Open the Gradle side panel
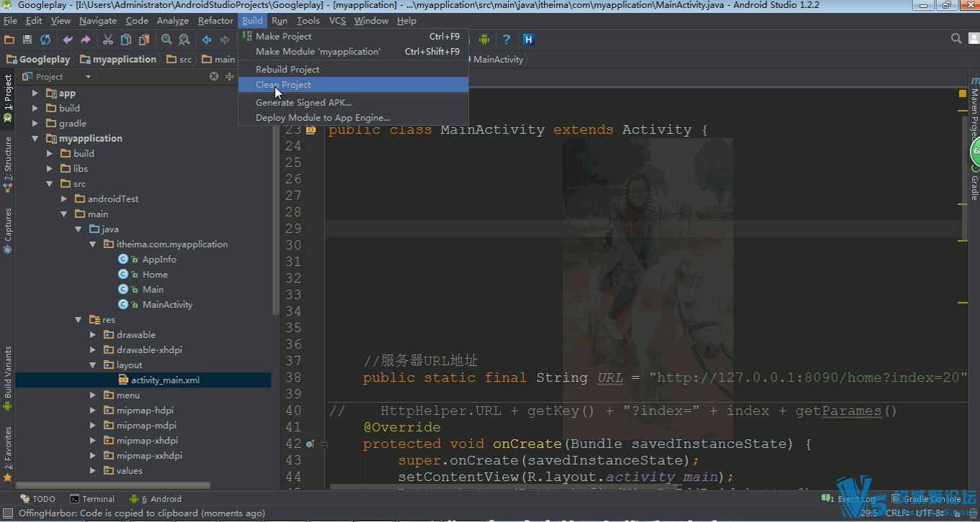The width and height of the screenshot is (980, 522). click(x=974, y=184)
